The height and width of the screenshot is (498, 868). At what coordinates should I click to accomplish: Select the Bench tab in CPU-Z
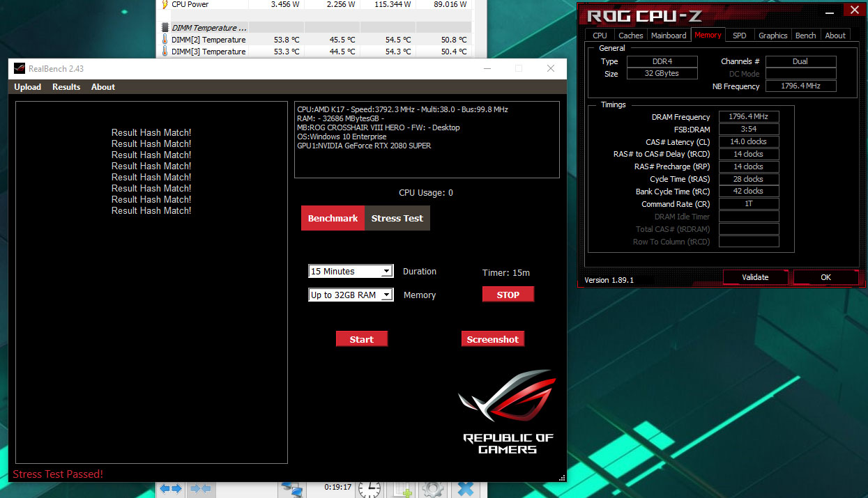[805, 35]
